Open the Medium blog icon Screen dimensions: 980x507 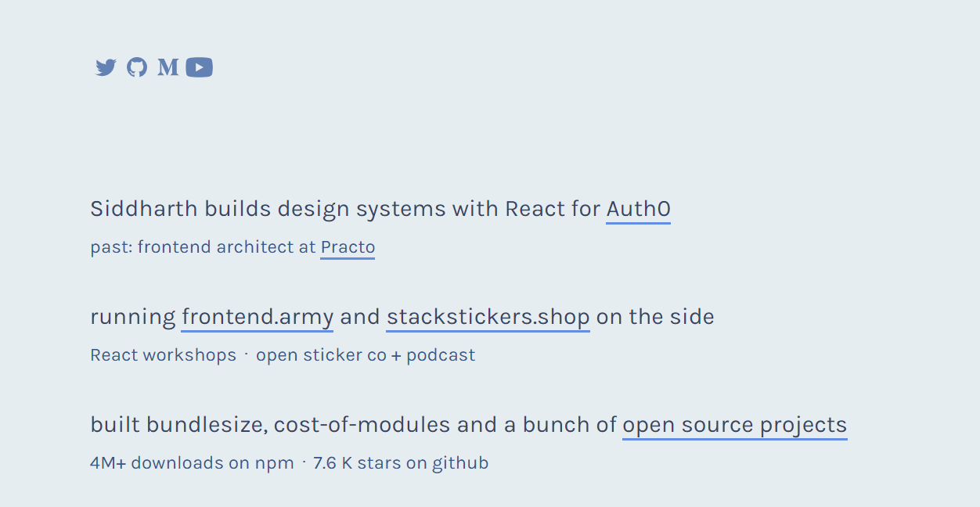168,68
